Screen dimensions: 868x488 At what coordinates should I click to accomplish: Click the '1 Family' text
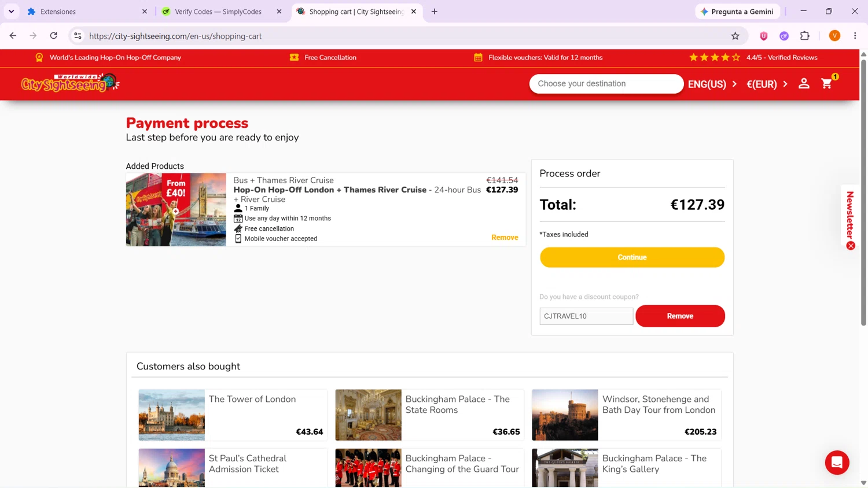click(256, 209)
